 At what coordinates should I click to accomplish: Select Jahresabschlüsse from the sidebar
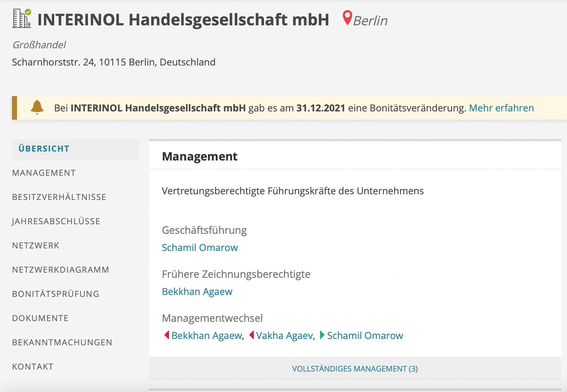56,222
